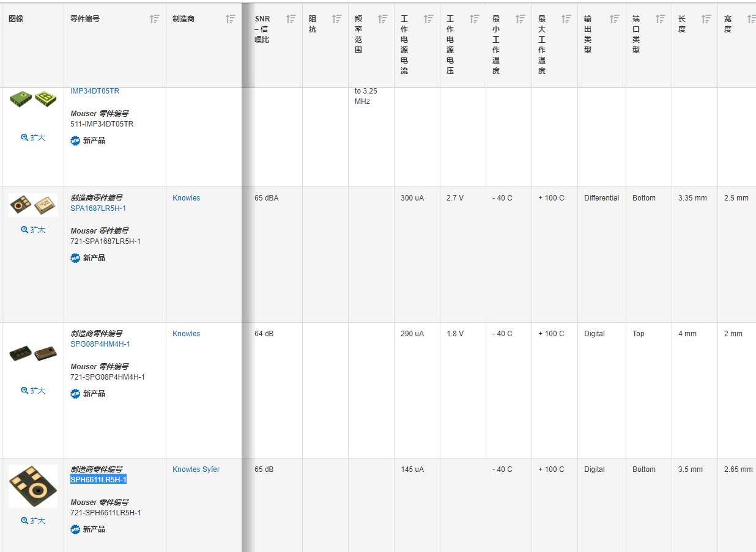Screen dimensions: 756x552
Task: Open SPA1687LR5H-1 product thumbnail
Action: point(33,205)
